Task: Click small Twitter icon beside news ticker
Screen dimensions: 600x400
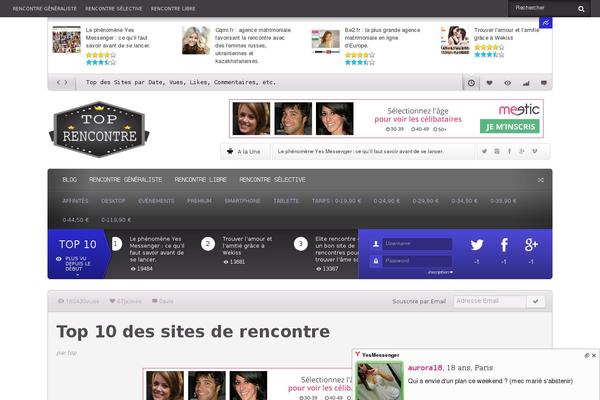Action: point(484,151)
